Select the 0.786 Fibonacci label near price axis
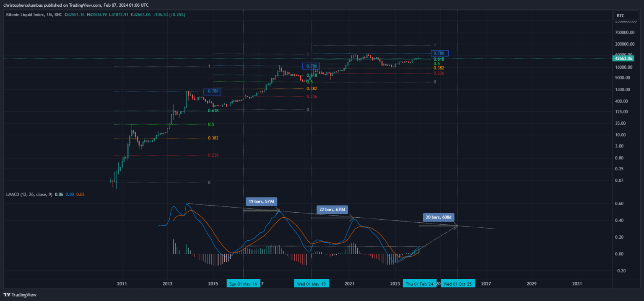The image size is (644, 301). coord(439,53)
